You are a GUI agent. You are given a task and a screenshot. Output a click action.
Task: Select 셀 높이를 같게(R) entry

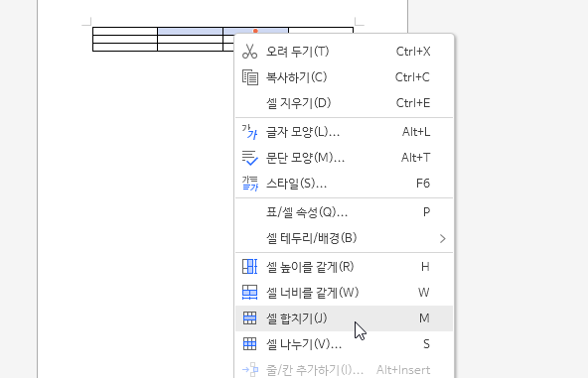point(344,267)
